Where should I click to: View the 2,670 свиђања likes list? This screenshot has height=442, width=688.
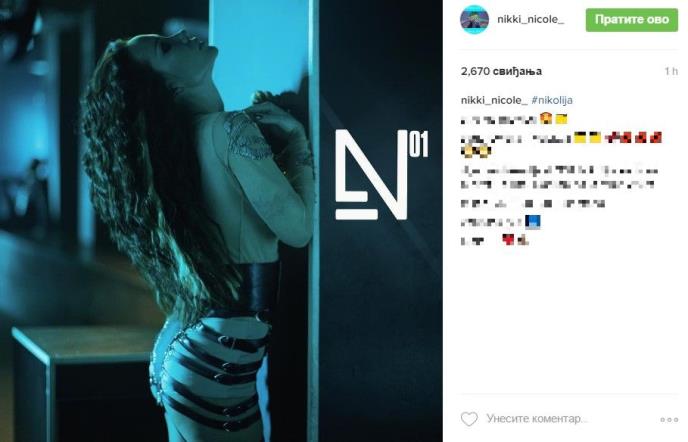click(x=501, y=71)
